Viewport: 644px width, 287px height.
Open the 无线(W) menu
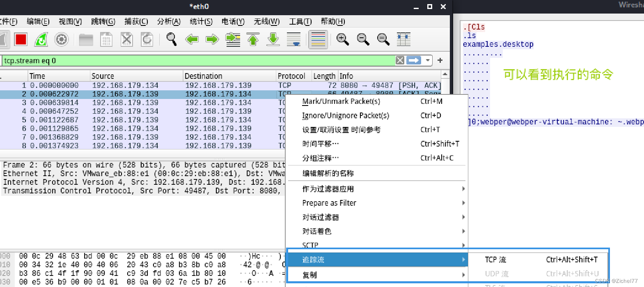point(267,21)
